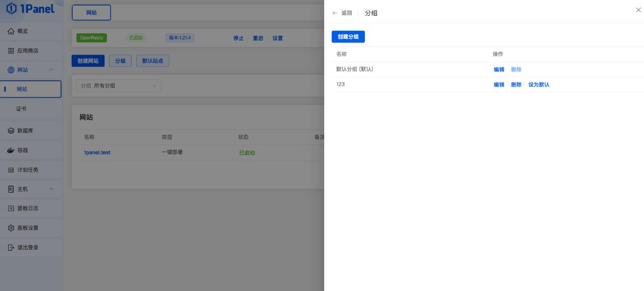This screenshot has height=291, width=644.
Task: Click the 类型 column header
Action: [167, 137]
